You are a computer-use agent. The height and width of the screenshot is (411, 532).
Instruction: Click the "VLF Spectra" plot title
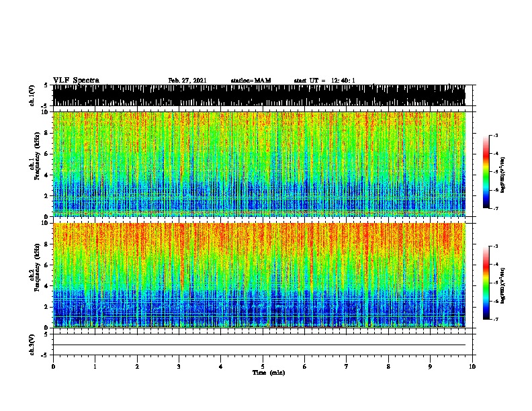(76, 81)
